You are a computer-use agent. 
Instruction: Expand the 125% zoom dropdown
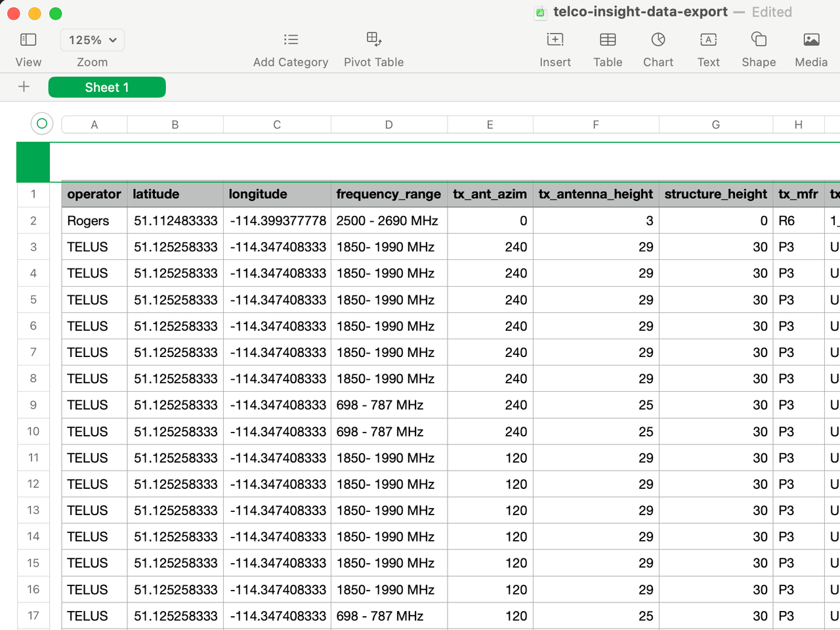pos(93,40)
